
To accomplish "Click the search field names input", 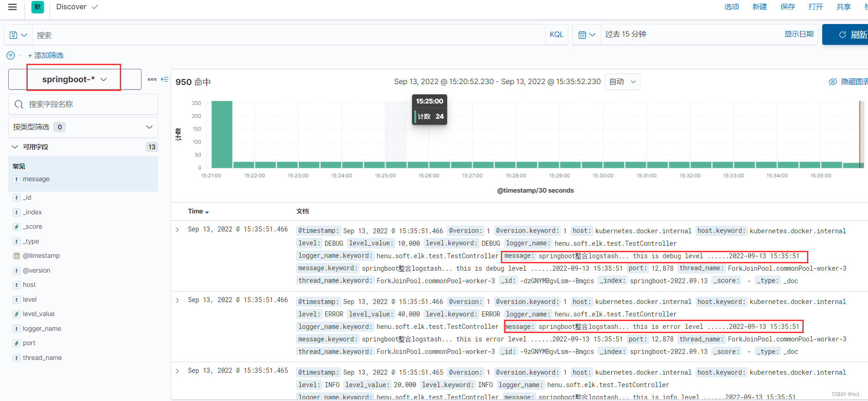I will pos(83,104).
